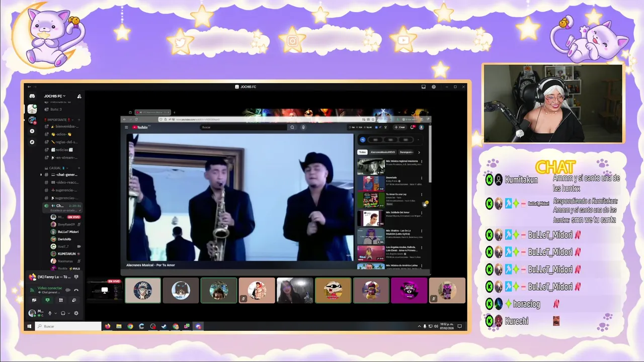Screen dimensions: 644x362
Task: Open the JOCHIS FC server dropdown
Action: click(54, 96)
